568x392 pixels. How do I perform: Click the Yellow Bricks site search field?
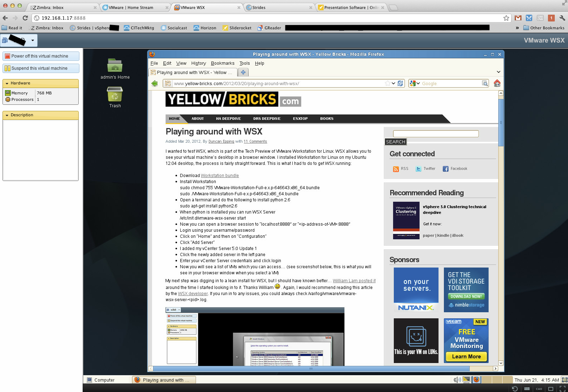click(436, 134)
